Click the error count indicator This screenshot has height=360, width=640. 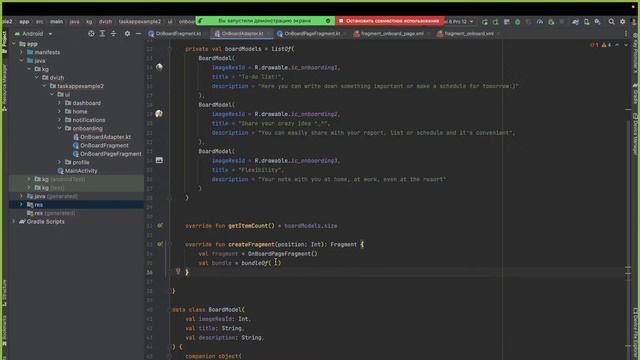[x=594, y=44]
